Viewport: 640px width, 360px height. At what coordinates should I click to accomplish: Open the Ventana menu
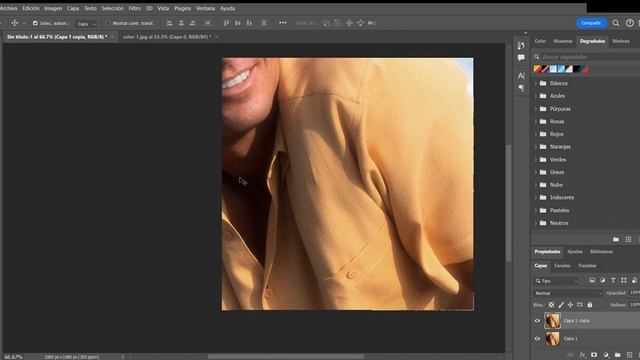click(205, 8)
